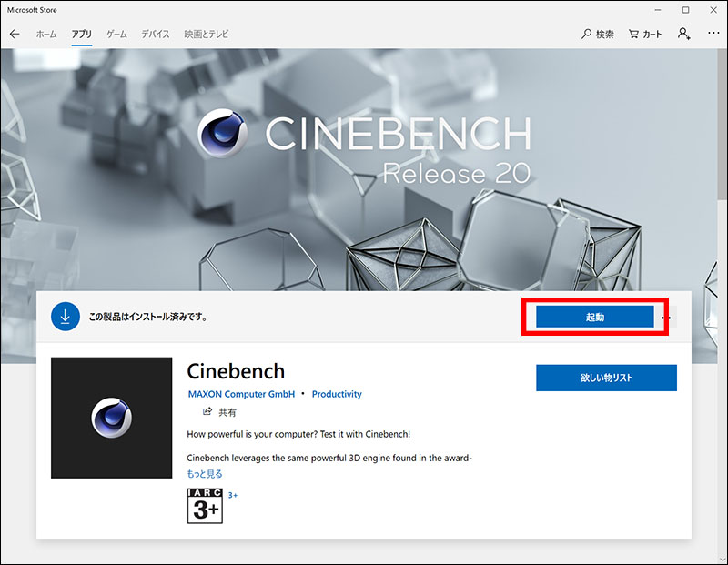Open the デバイス tab
The height and width of the screenshot is (565, 728).
point(156,34)
